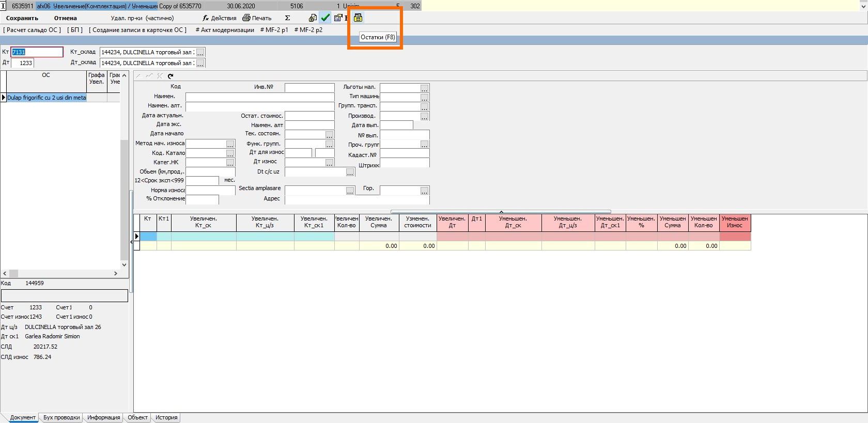Image resolution: width=868 pixels, height=423 pixels.
Task: Click the ОС list horizontal scrollbar
Action: [60, 273]
